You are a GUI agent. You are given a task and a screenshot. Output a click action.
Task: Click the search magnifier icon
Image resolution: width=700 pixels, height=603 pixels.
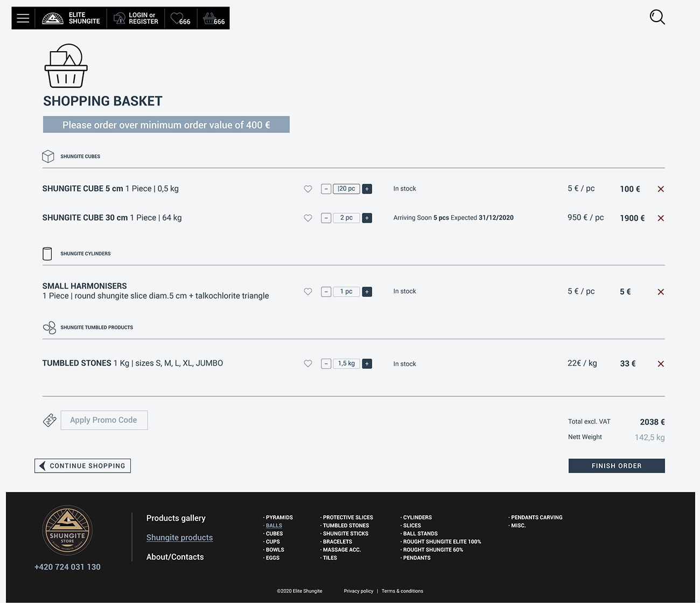[x=657, y=17]
